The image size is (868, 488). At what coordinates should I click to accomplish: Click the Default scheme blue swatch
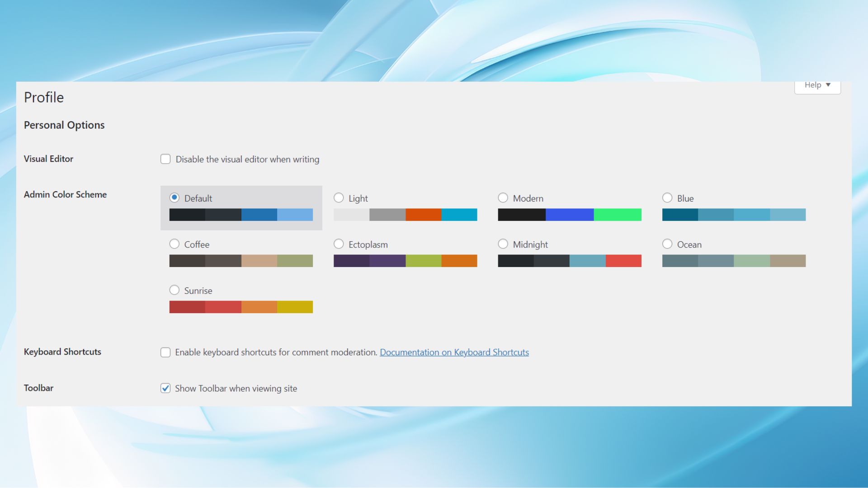[259, 215]
